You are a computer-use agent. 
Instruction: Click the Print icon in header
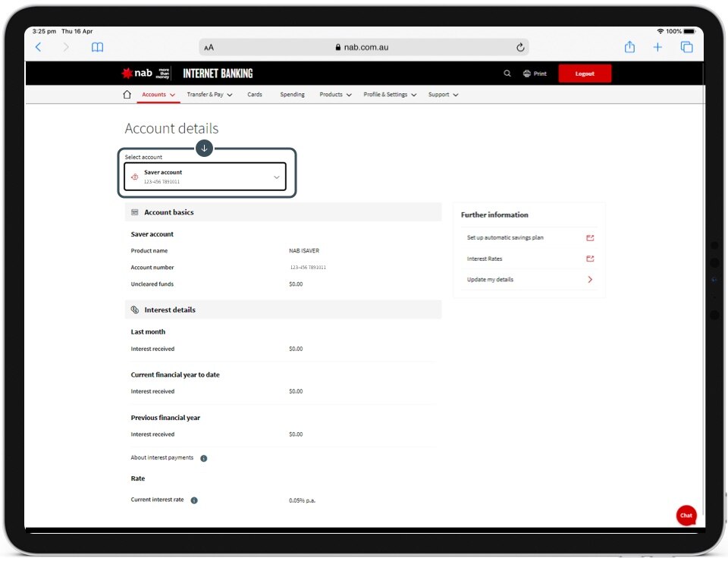tap(527, 74)
